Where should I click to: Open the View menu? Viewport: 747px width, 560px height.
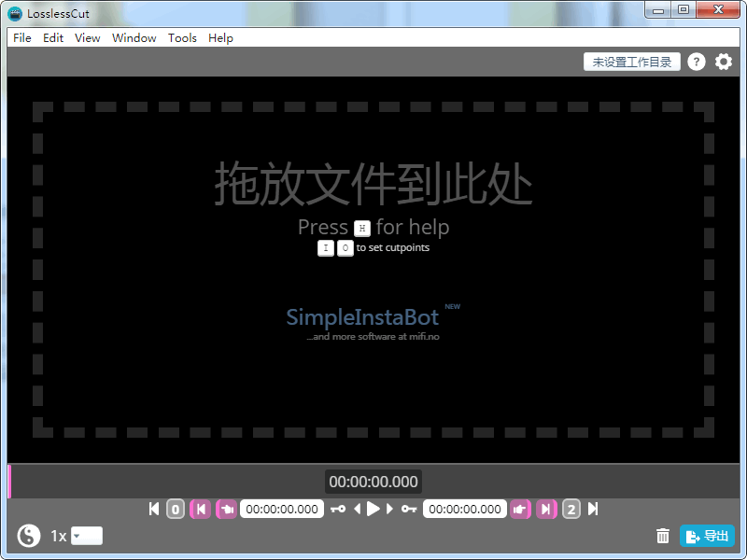click(x=87, y=37)
